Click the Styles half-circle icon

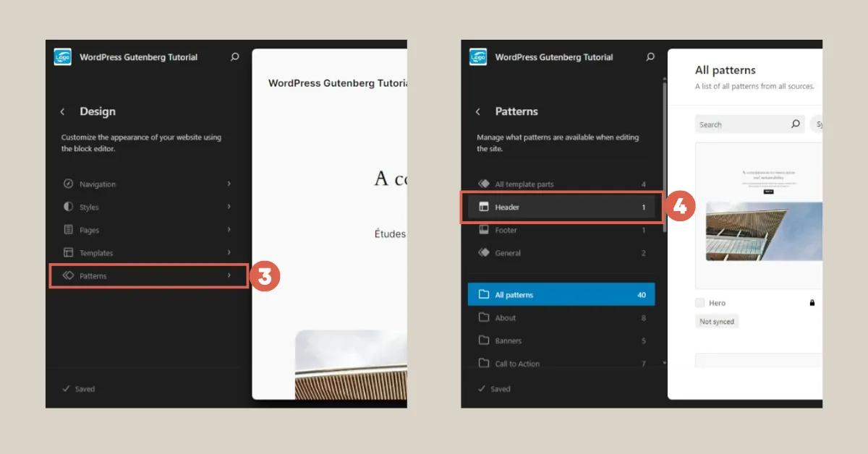pos(69,207)
